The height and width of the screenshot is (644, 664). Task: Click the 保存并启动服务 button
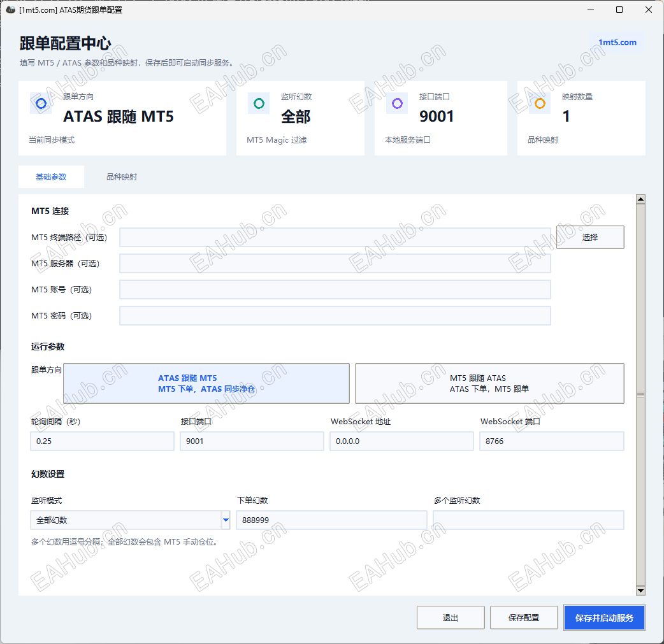[604, 618]
